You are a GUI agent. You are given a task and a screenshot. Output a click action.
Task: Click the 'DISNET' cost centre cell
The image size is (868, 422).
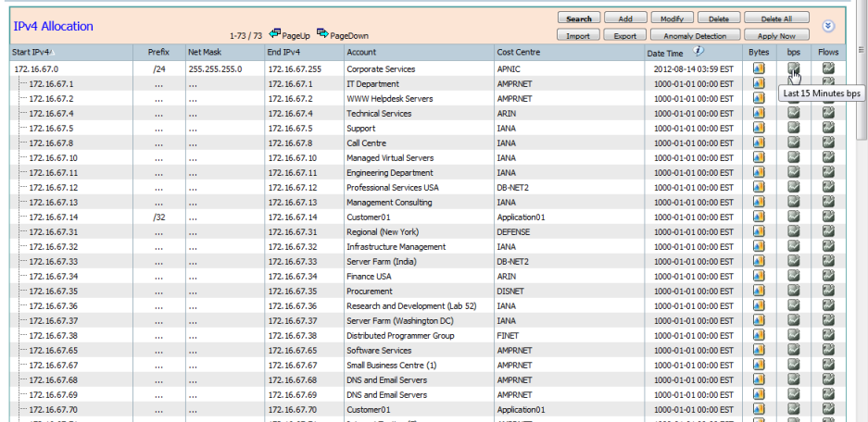click(510, 292)
